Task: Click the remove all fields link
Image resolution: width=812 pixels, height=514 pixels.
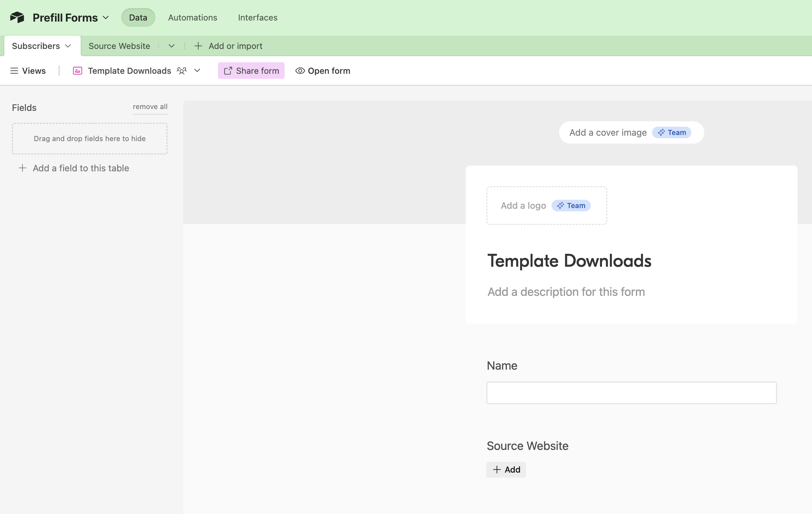Action: click(x=150, y=107)
